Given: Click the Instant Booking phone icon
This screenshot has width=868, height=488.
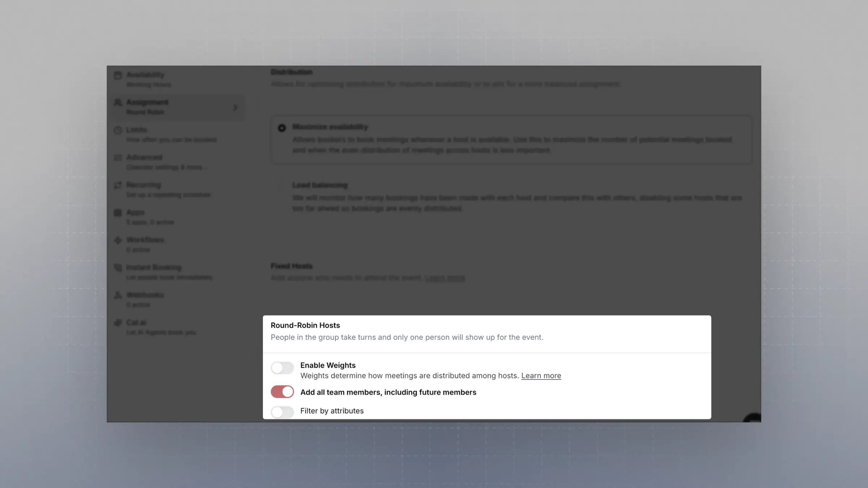Looking at the screenshot, I should point(118,267).
